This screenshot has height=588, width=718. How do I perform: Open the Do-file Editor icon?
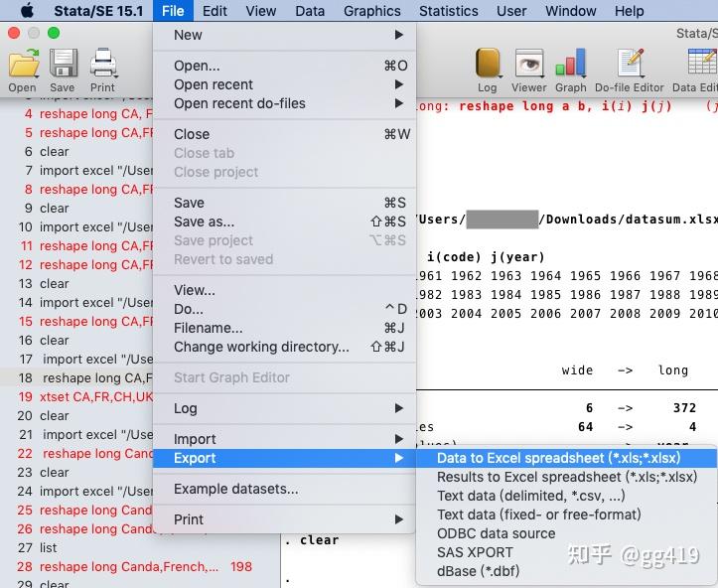coord(630,63)
